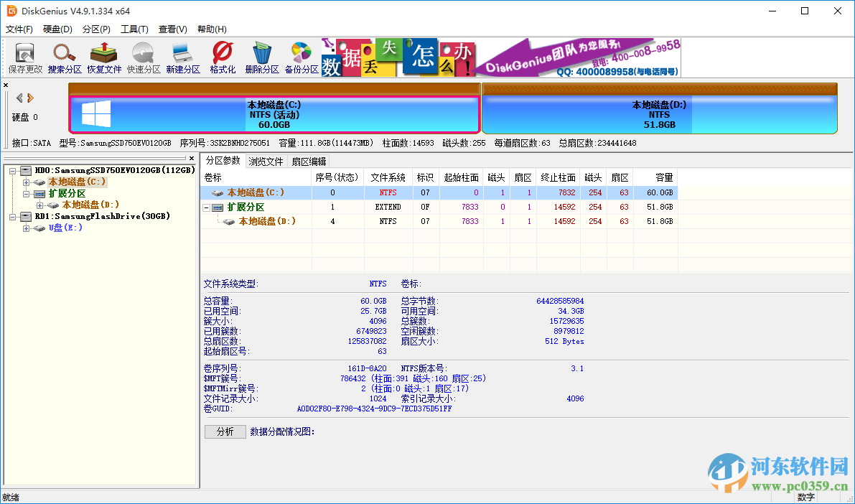Switch to the 浏览文件 tab
This screenshot has height=504, width=855.
266,161
